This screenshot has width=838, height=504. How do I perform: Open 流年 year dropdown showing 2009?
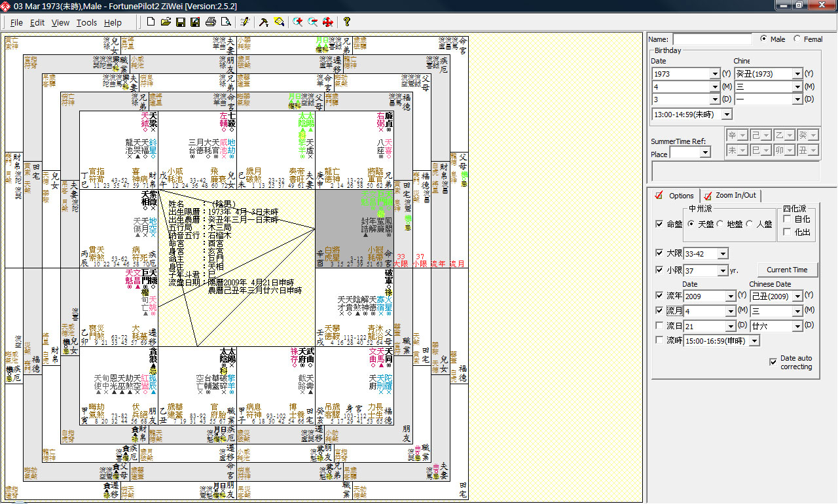coord(731,297)
